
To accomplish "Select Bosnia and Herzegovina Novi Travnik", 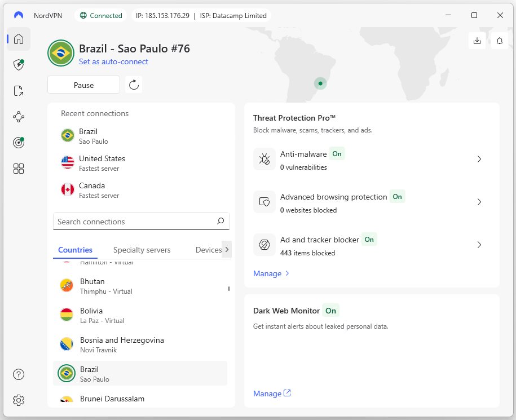I will pos(140,344).
